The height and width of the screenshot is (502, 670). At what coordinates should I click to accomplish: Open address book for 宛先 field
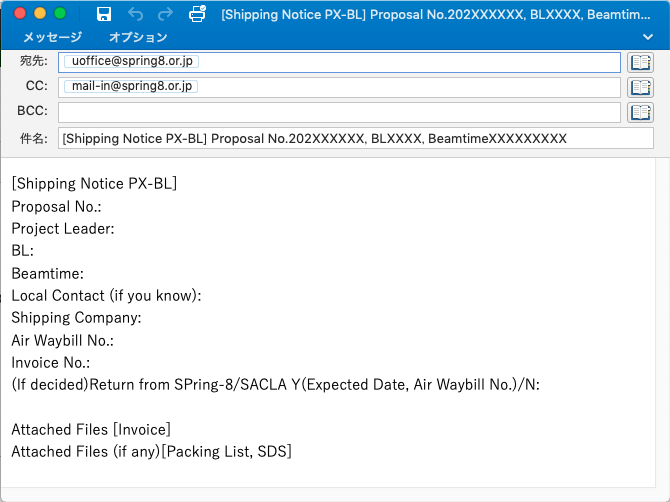pyautogui.click(x=640, y=62)
